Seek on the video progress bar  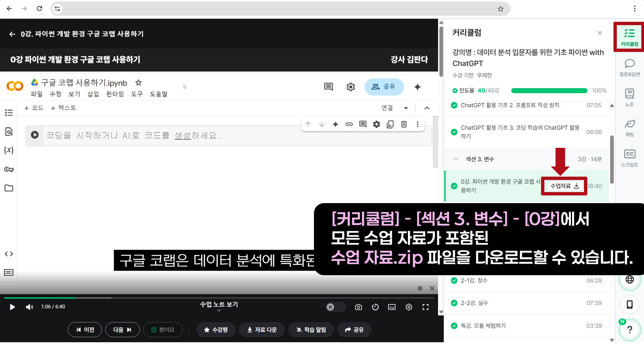click(x=219, y=298)
